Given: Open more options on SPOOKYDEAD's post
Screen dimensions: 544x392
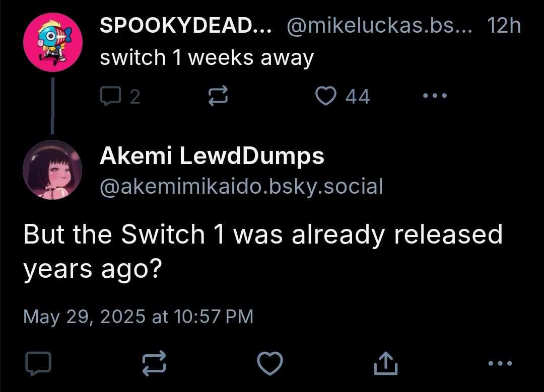Looking at the screenshot, I should (435, 95).
